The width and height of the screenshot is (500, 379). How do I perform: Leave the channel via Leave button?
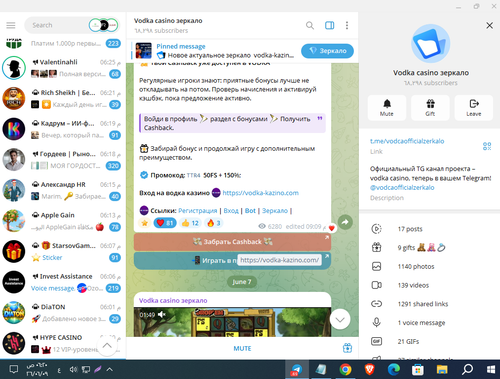[x=474, y=107]
